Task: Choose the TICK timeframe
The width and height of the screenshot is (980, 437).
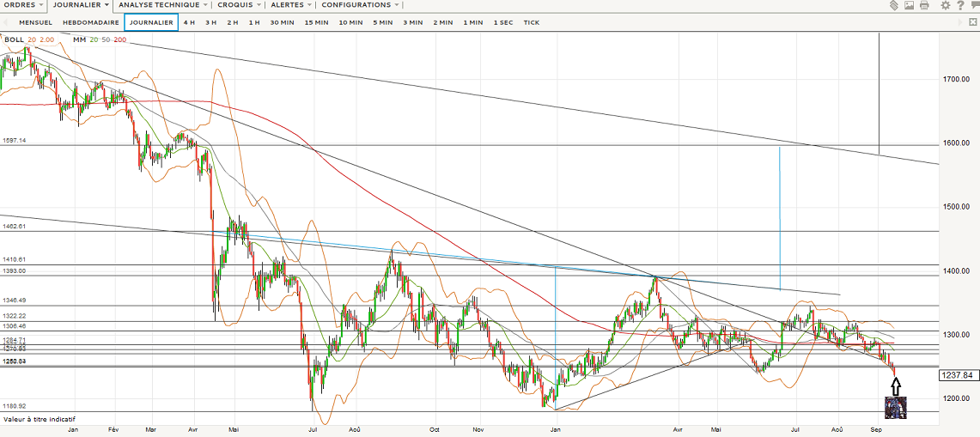Action: 532,22
